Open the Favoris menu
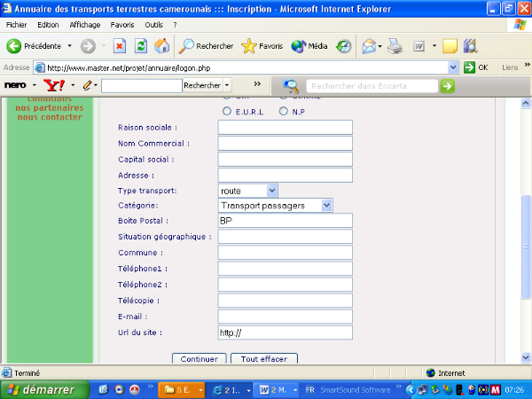The height and width of the screenshot is (399, 532). coord(122,25)
